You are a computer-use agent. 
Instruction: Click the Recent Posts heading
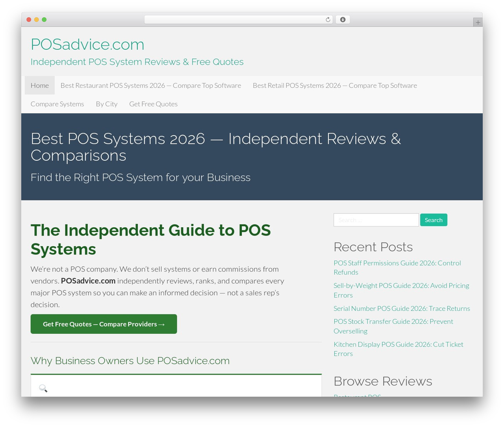point(373,247)
